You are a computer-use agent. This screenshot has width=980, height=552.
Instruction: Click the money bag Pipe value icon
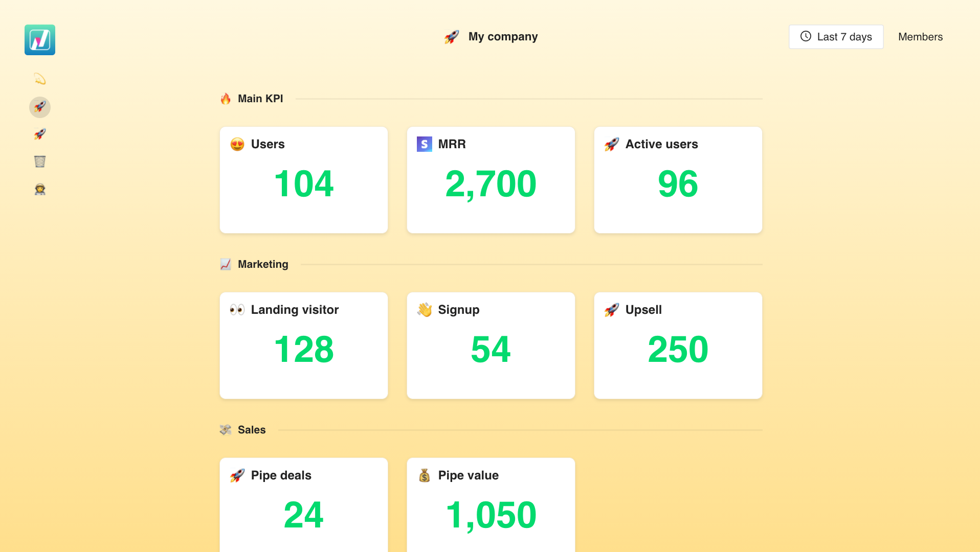[x=424, y=475]
